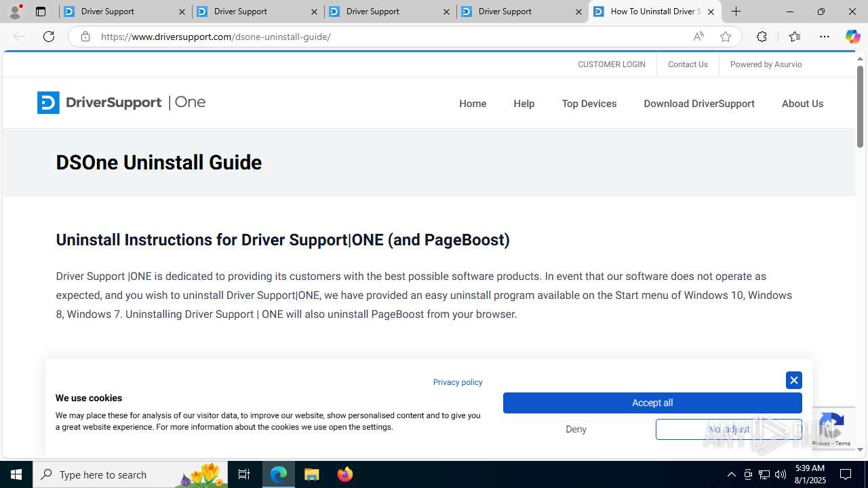Open Read aloud icon in address bar
This screenshot has width=868, height=488.
click(698, 37)
